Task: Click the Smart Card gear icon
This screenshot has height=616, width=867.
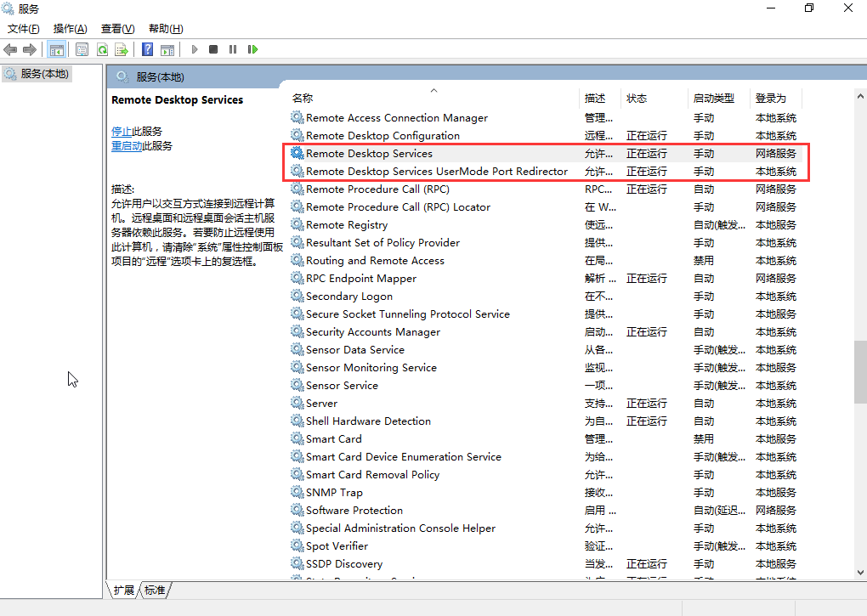Action: click(x=297, y=438)
